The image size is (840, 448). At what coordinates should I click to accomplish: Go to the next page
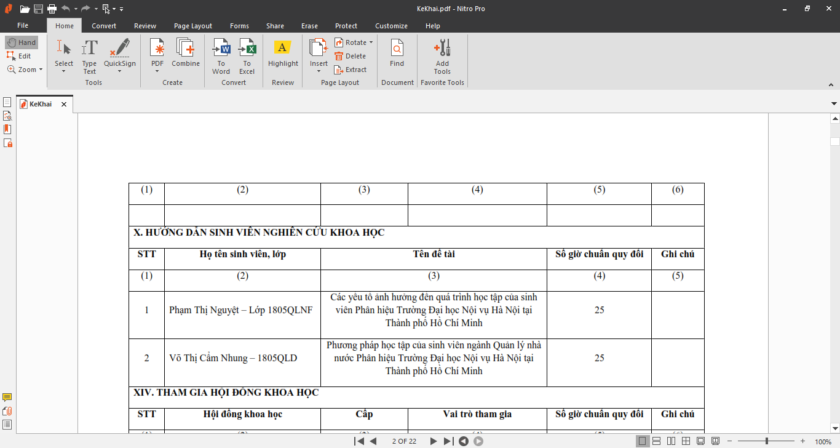coord(433,441)
